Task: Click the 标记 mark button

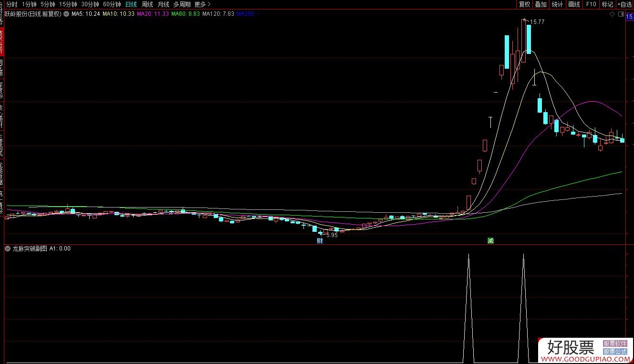Action: pos(607,4)
